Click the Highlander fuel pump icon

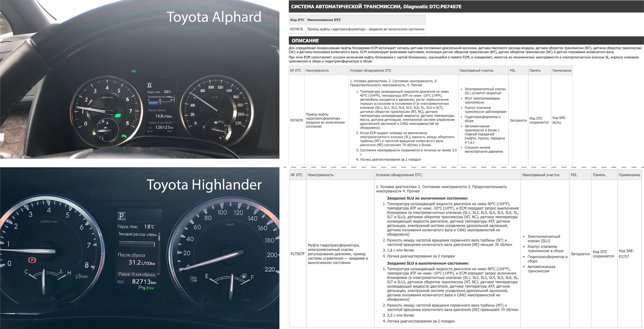coord(244,277)
